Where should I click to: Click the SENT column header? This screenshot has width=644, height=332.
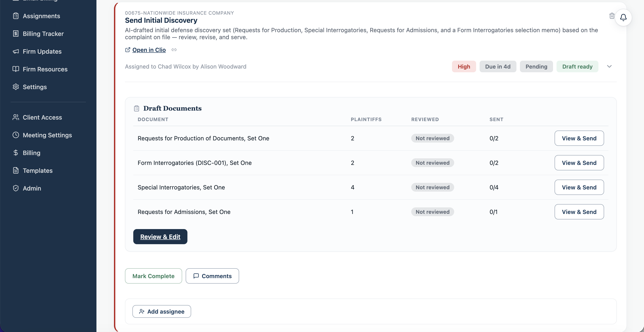pos(496,119)
